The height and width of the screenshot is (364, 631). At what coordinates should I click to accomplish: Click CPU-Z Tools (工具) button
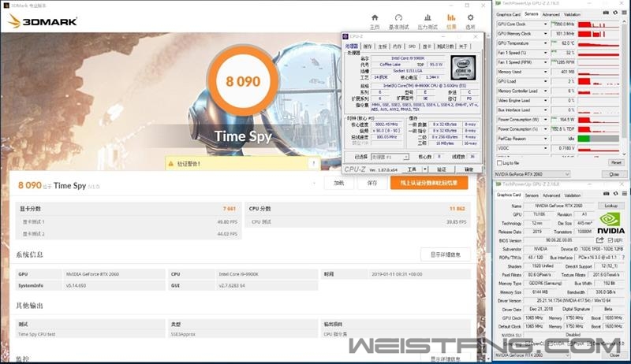click(412, 169)
